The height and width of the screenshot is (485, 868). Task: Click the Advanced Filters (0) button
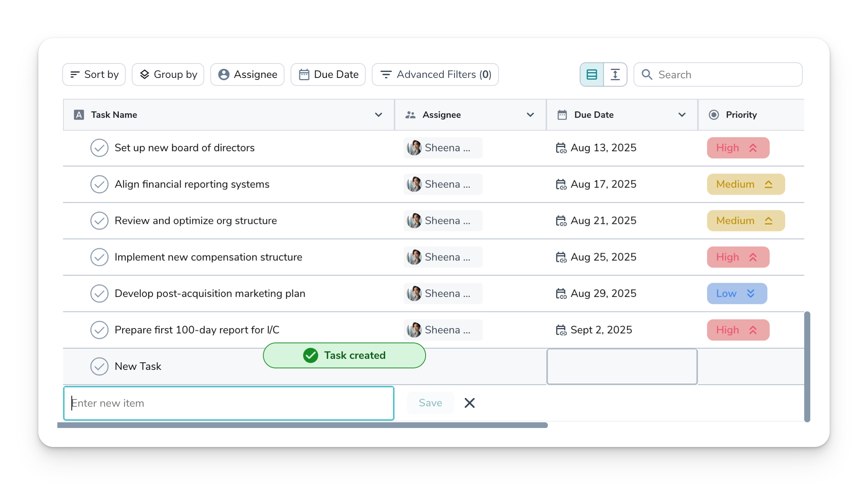pos(435,74)
